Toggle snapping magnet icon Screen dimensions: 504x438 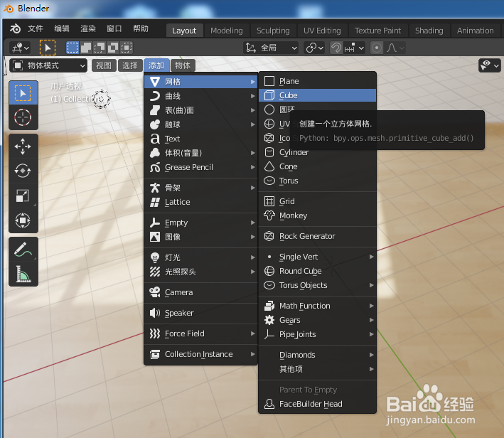click(x=336, y=48)
